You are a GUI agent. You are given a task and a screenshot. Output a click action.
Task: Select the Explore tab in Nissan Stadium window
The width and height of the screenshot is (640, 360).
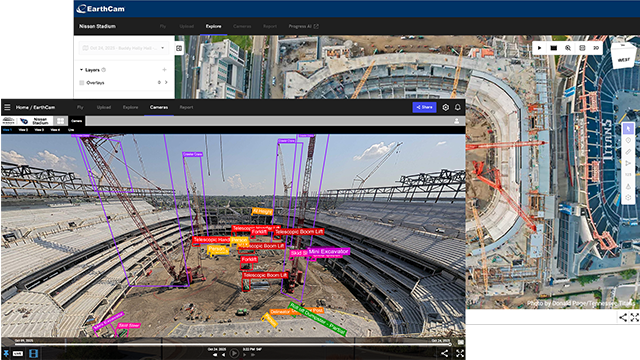tap(213, 26)
